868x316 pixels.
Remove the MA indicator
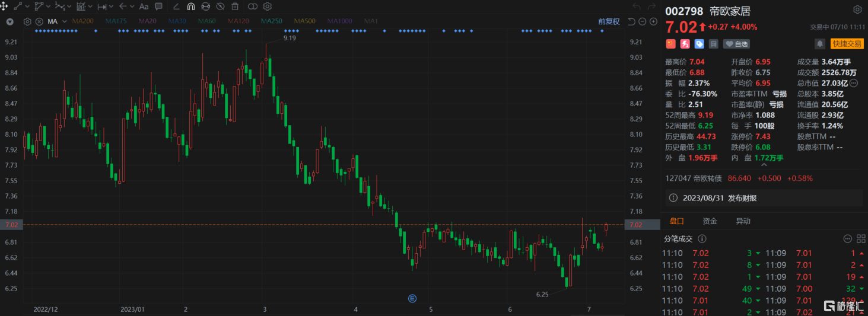click(39, 21)
